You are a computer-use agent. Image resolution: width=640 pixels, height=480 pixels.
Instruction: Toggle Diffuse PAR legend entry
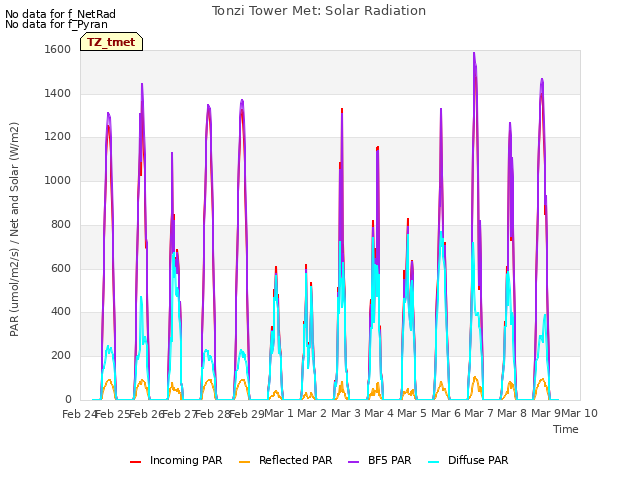(x=468, y=460)
